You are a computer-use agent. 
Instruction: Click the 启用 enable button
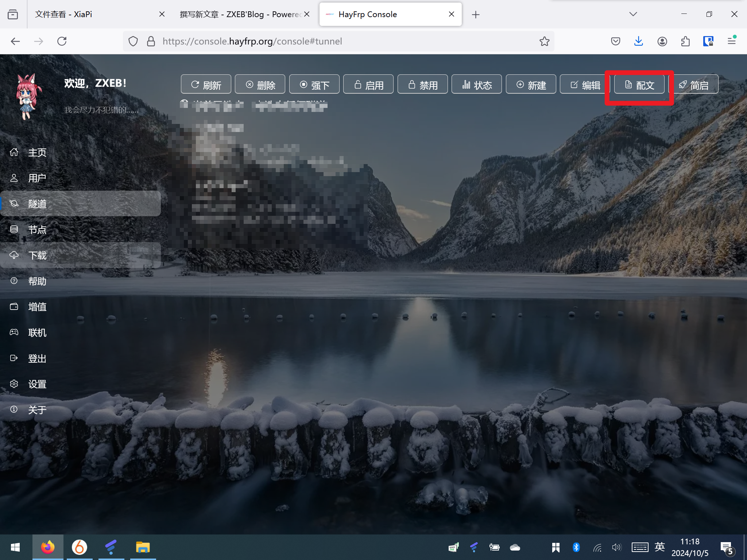[x=368, y=85]
